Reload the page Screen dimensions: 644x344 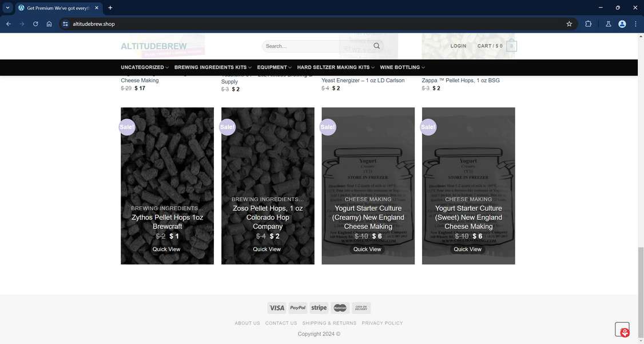tap(35, 24)
